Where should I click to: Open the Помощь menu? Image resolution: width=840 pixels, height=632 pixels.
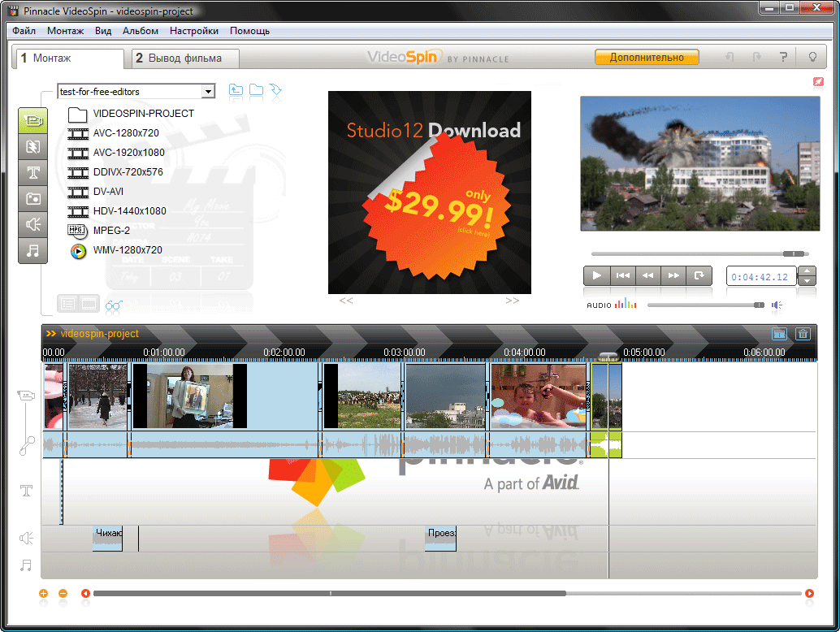coord(249,31)
